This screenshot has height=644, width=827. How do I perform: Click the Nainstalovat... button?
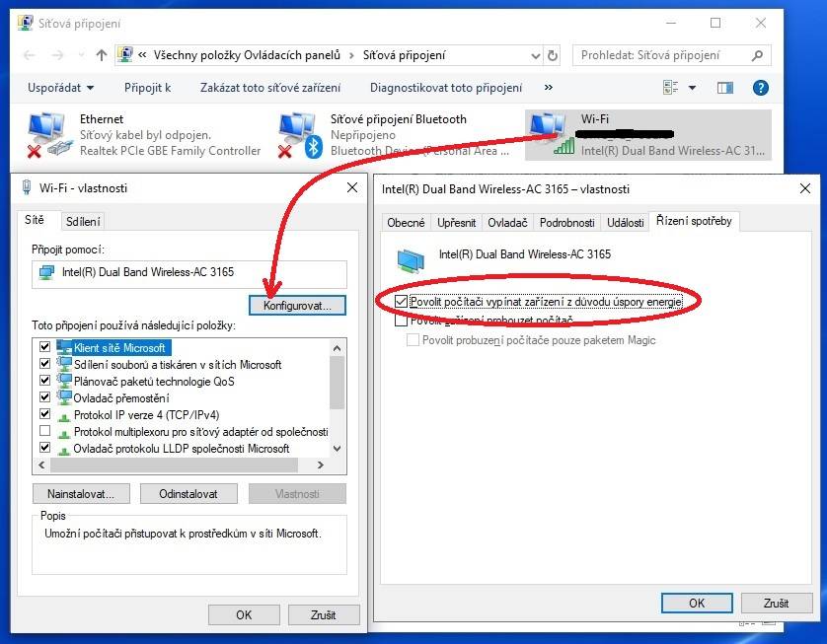click(81, 494)
